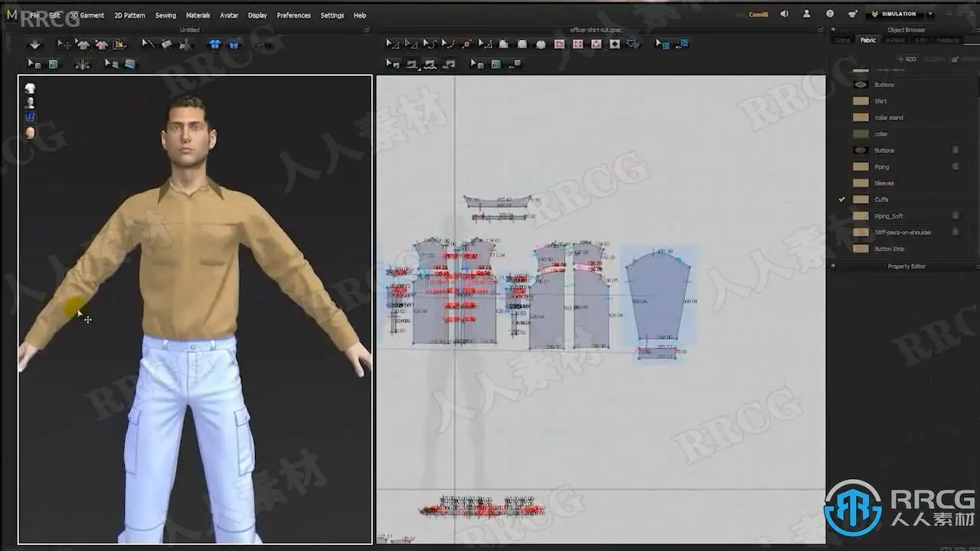
Task: Select the Button Strip fabric row
Action: point(904,249)
